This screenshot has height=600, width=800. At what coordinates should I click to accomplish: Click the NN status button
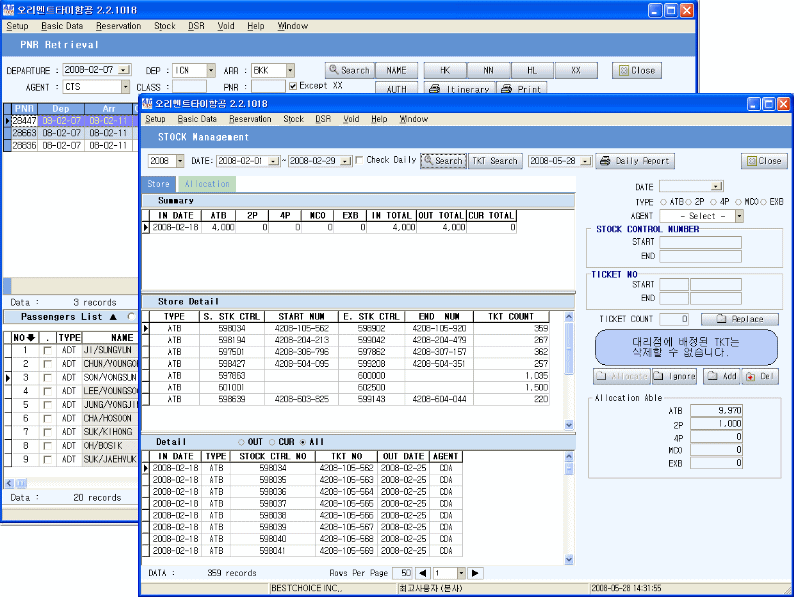[488, 70]
